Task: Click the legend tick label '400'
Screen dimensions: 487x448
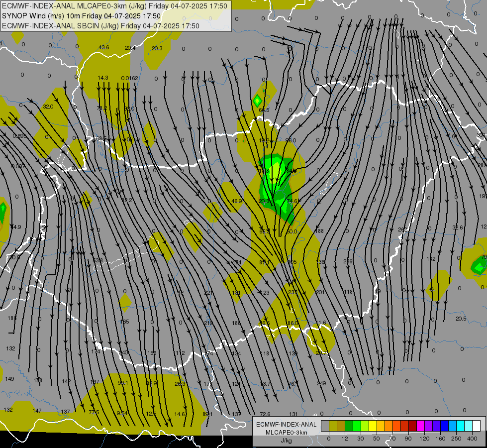Action: tap(472, 439)
